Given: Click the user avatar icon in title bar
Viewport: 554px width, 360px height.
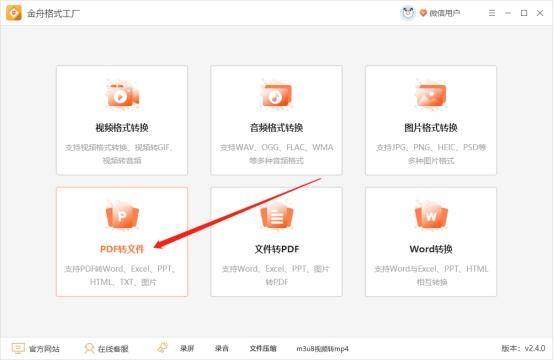Looking at the screenshot, I should coord(408,13).
